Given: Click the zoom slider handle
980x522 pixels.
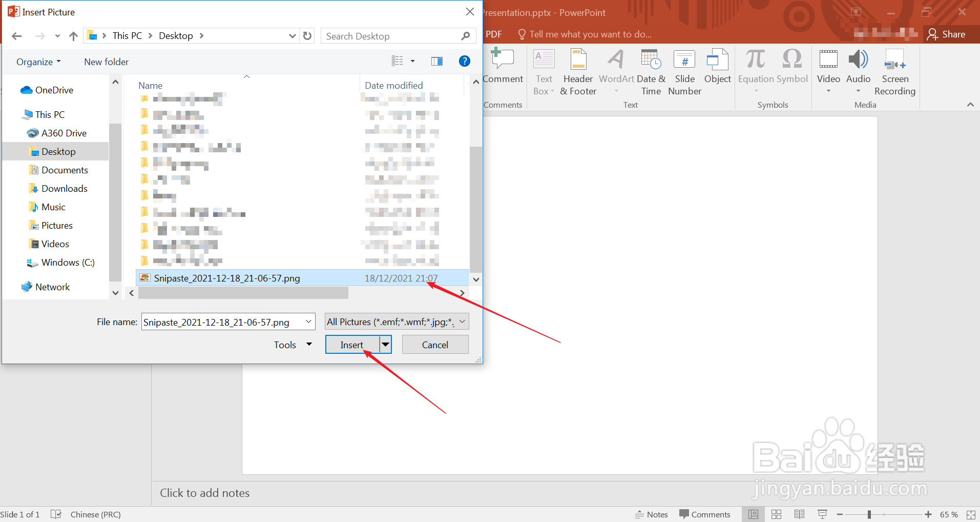Looking at the screenshot, I should (x=869, y=514).
